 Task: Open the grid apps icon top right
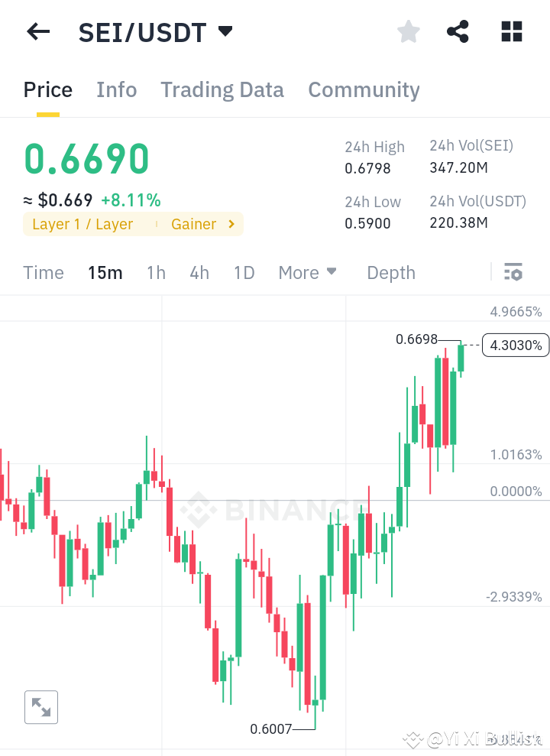(510, 31)
